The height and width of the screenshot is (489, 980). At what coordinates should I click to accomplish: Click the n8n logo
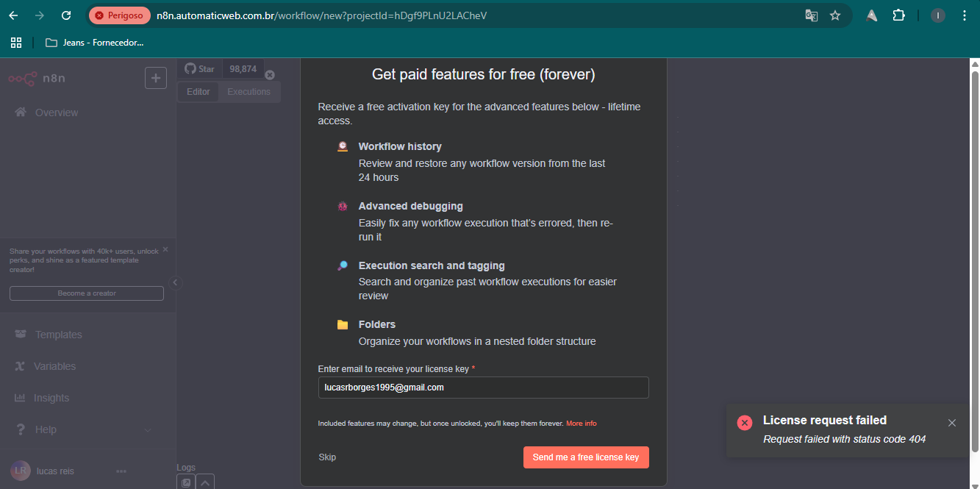[37, 78]
